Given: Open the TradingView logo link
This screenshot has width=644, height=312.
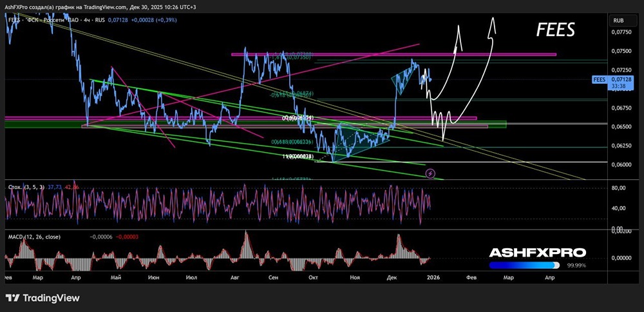Looking at the screenshot, I should [42, 298].
